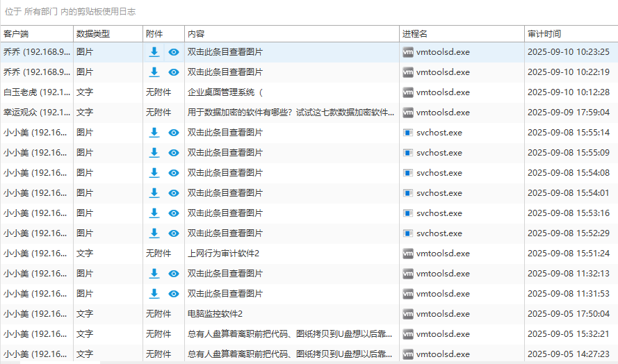
Task: Download attachment for the 11:32:13 entry
Action: click(154, 274)
